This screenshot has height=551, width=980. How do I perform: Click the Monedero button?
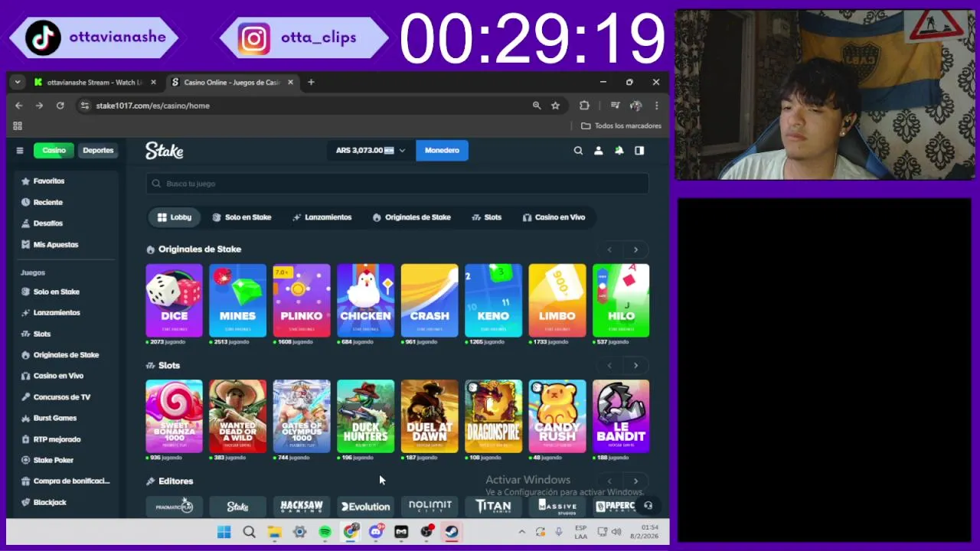[x=442, y=151]
